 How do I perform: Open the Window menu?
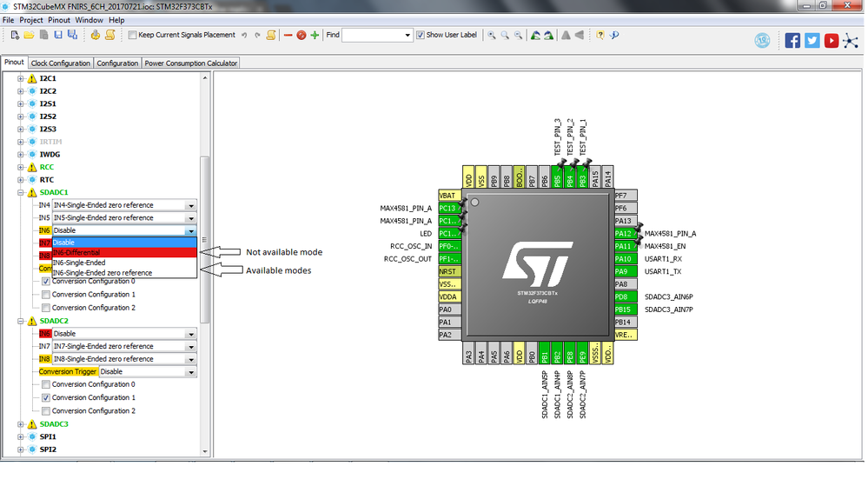[89, 20]
